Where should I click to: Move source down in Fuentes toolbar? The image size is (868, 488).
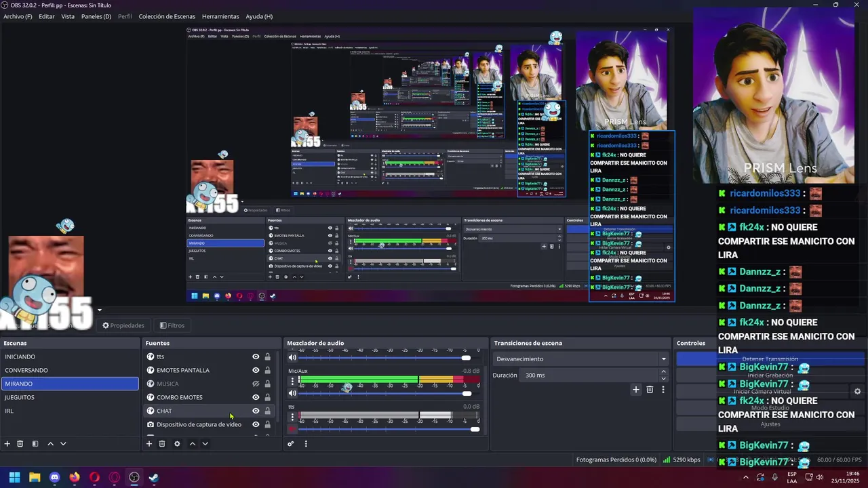click(x=205, y=444)
